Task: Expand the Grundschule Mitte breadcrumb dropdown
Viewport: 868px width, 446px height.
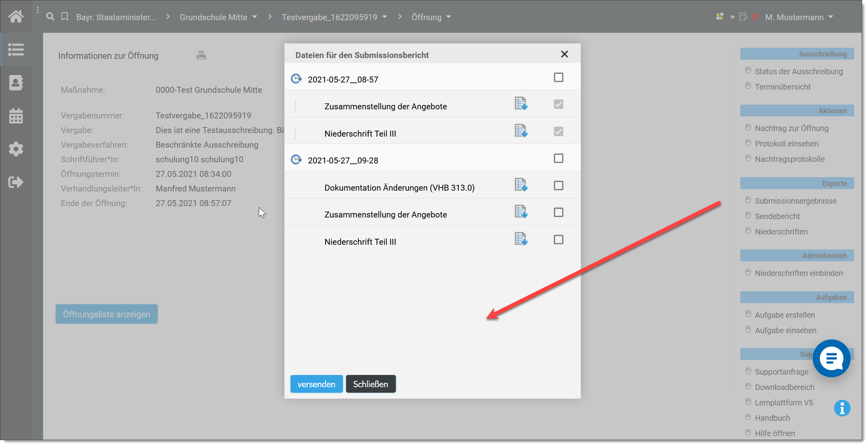Action: (254, 17)
